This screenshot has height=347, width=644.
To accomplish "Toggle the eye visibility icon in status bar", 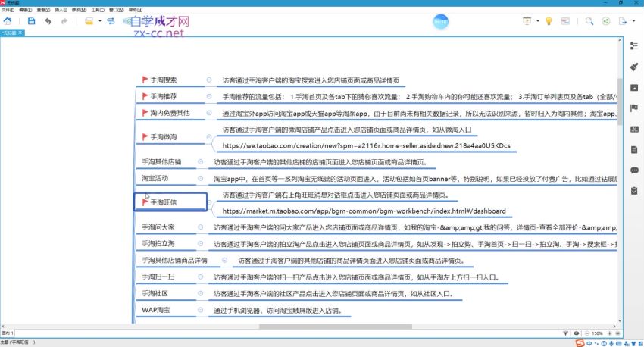I will (577, 333).
